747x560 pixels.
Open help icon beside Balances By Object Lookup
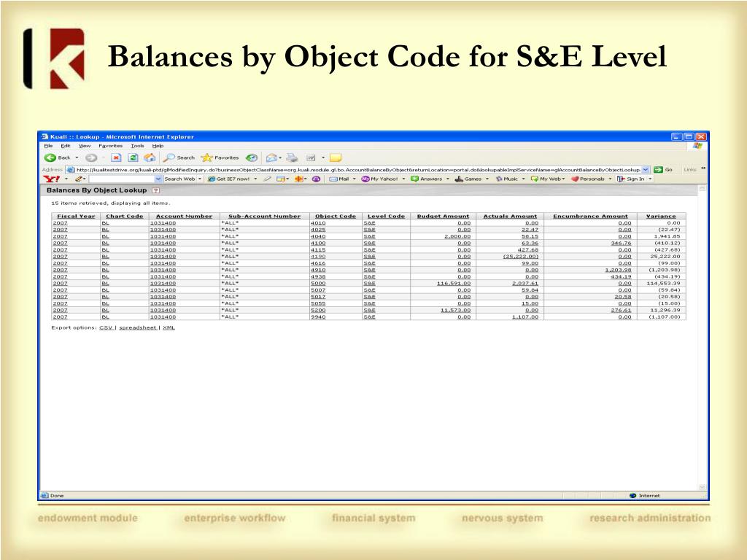(x=155, y=190)
